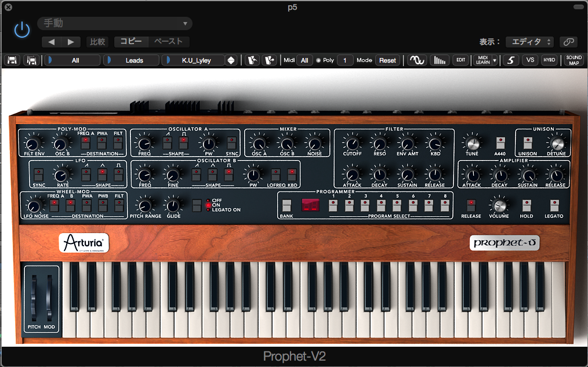
Task: Toggle Oscillator B LOFREQ switch
Action: pos(275,175)
